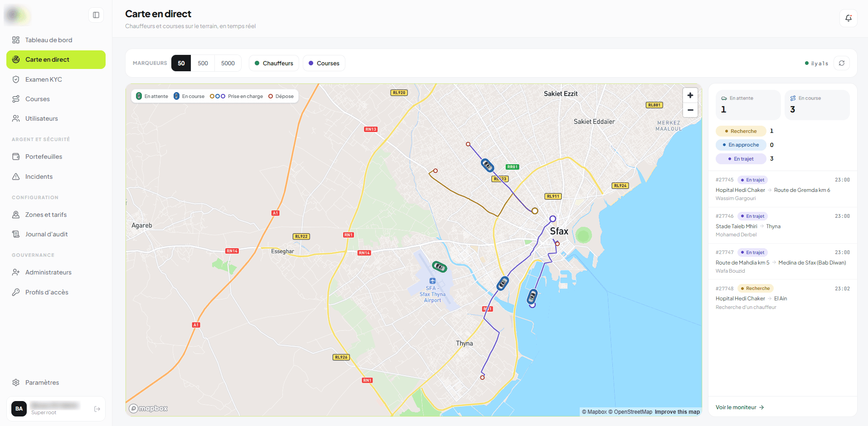Follow the Voir le moniteur link
This screenshot has width=868, height=426.
pyautogui.click(x=740, y=407)
